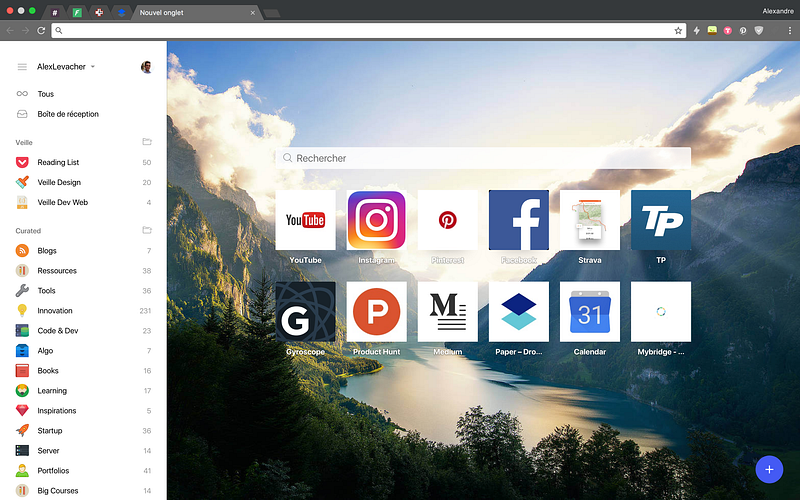The image size is (800, 500).
Task: Click the lightning bolt extension icon
Action: (696, 31)
